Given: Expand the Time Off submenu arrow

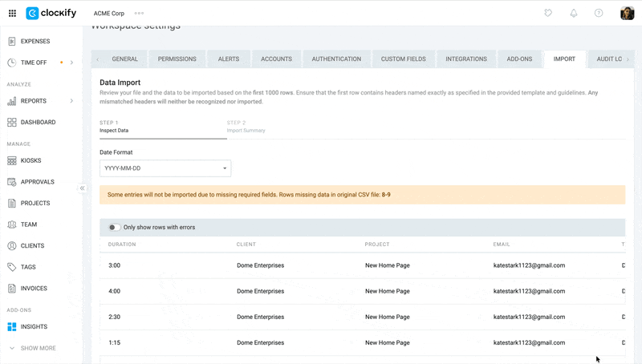Looking at the screenshot, I should (x=71, y=63).
